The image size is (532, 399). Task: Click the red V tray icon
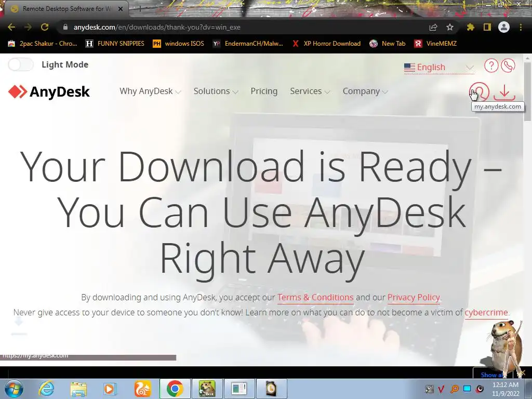(x=442, y=389)
